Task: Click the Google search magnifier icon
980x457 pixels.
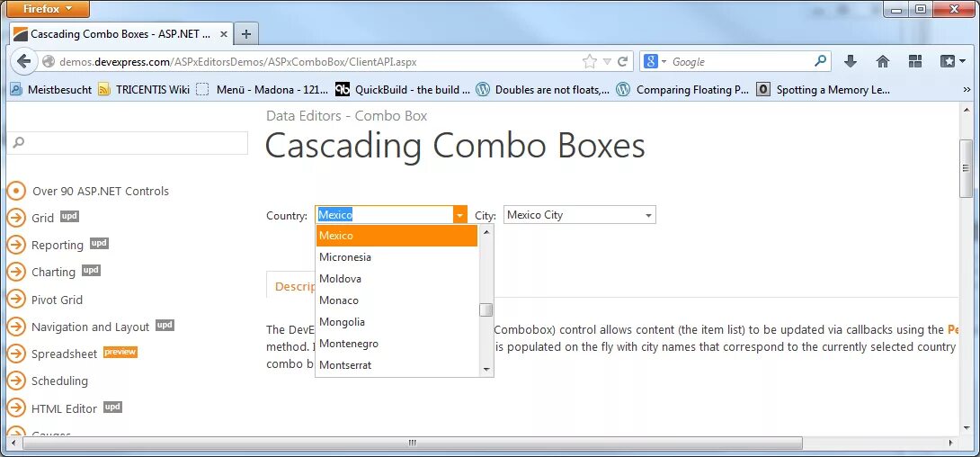Action: click(x=821, y=61)
